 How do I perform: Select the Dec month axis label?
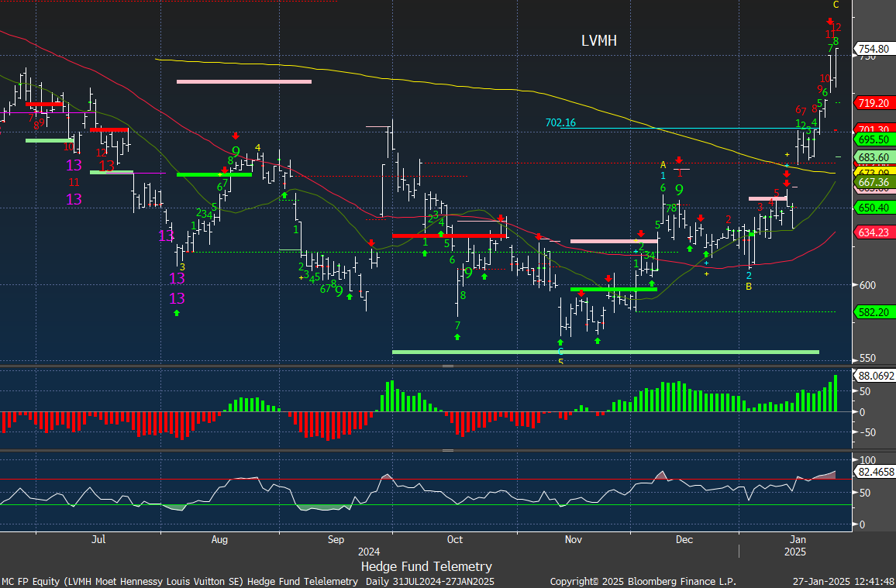(x=684, y=539)
